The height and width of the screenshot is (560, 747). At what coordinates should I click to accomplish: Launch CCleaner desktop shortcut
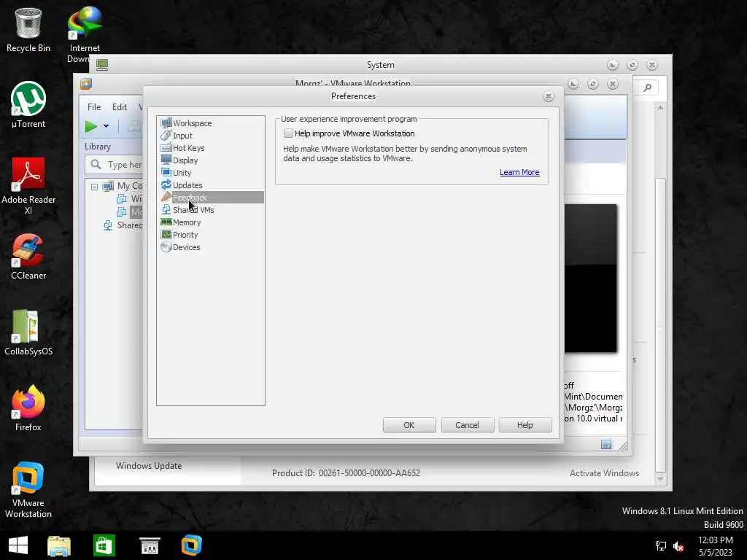click(x=28, y=256)
